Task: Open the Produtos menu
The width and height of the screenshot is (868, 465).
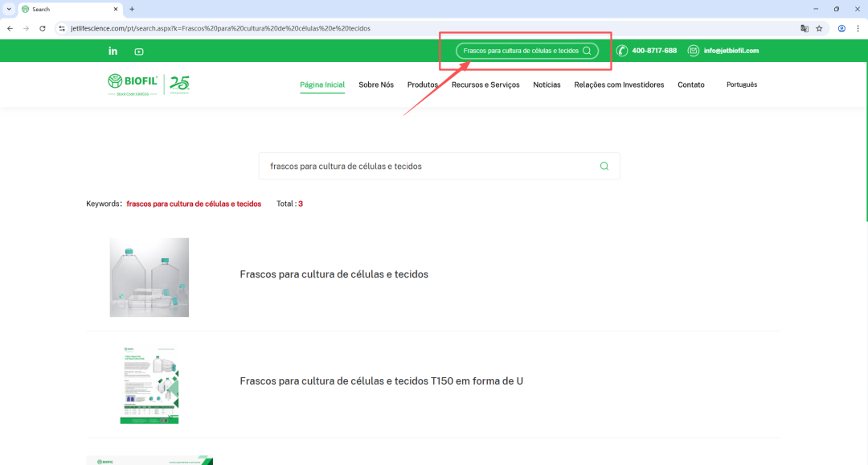Action: click(423, 84)
